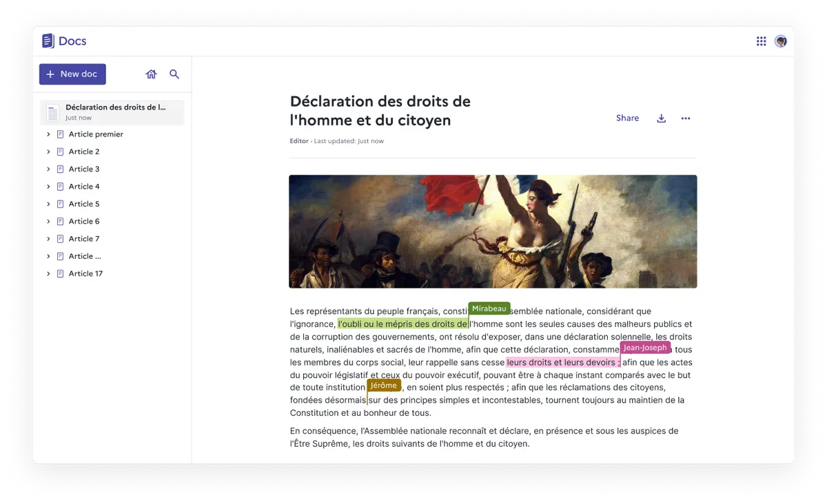Expand the Article 2 tree node
The image size is (827, 504).
coord(48,151)
